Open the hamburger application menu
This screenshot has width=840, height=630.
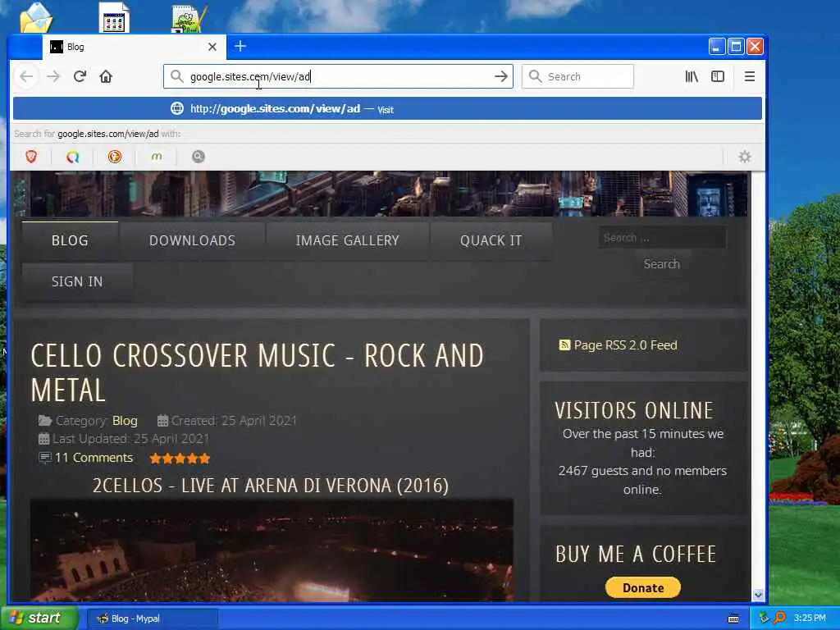click(x=750, y=76)
